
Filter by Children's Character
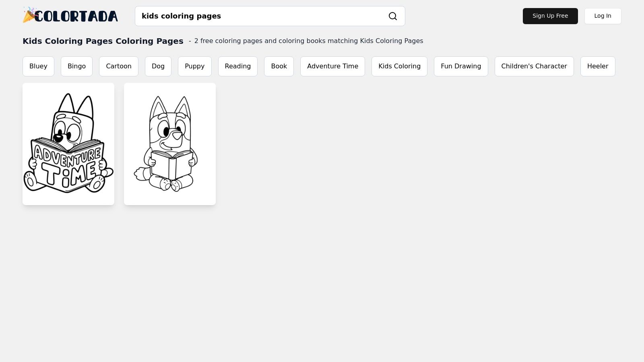coord(534,66)
